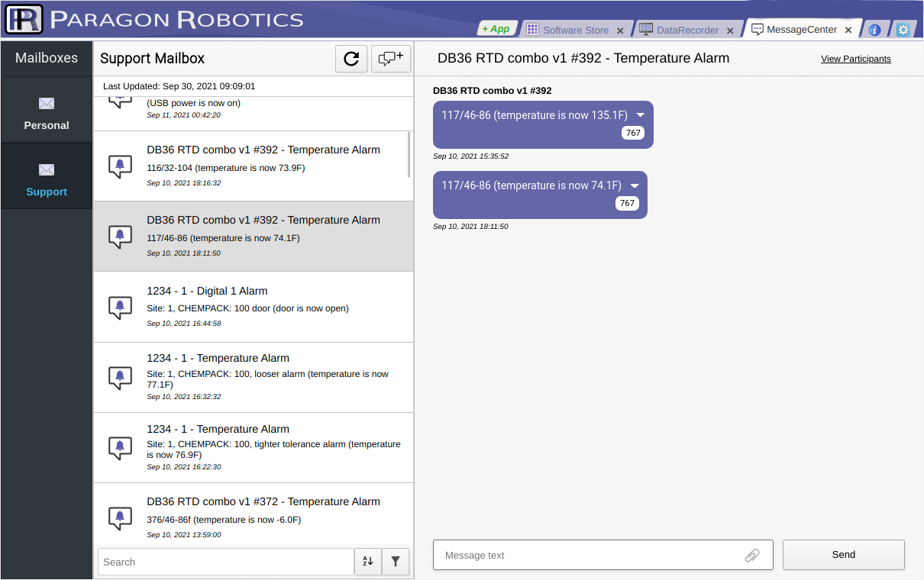Open the 116/32-104 temperature 73.9F conversation
Image resolution: width=924 pixels, height=580 pixels.
pyautogui.click(x=254, y=166)
